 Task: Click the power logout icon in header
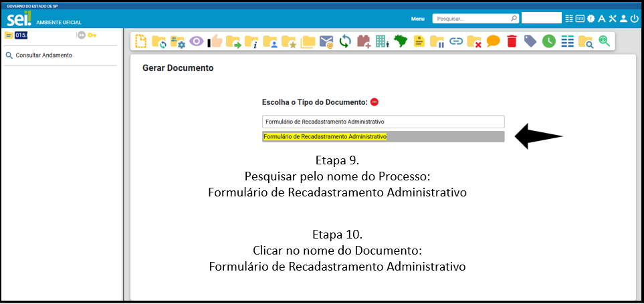pos(634,19)
